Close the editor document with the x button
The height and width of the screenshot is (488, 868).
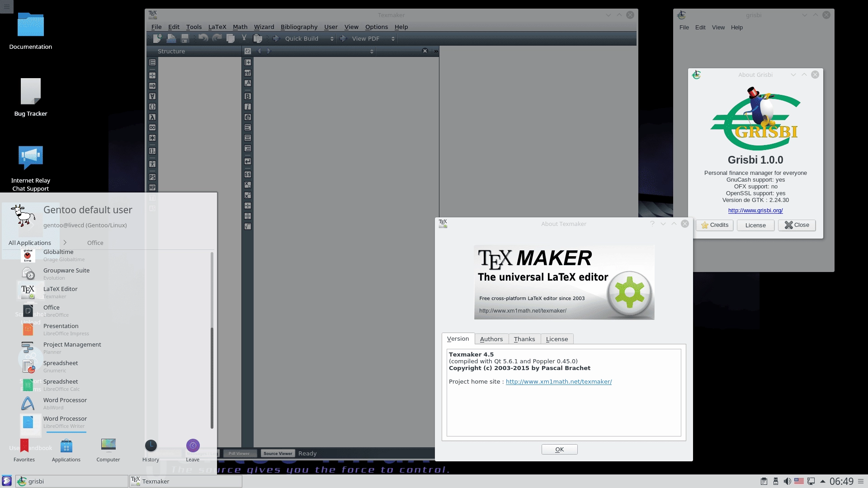point(425,51)
